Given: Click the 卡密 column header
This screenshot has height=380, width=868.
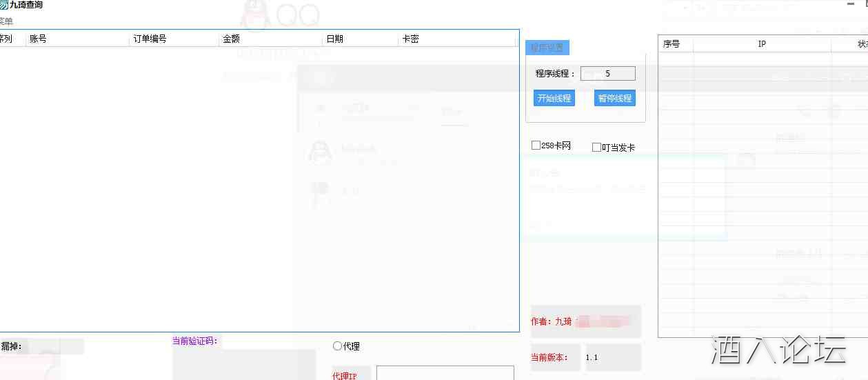Looking at the screenshot, I should (457, 39).
